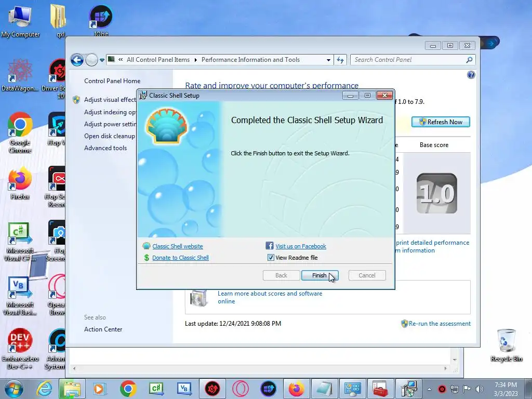Viewport: 532px width, 399px height.
Task: Expand the arrow after All Control Panel Items
Action: (196, 60)
